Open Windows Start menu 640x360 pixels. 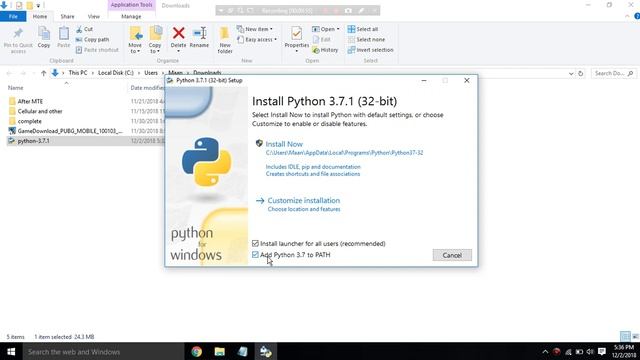tap(11, 351)
